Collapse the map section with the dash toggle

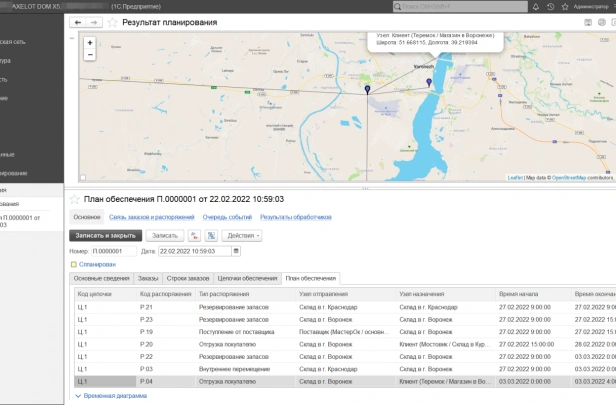coord(72,38)
